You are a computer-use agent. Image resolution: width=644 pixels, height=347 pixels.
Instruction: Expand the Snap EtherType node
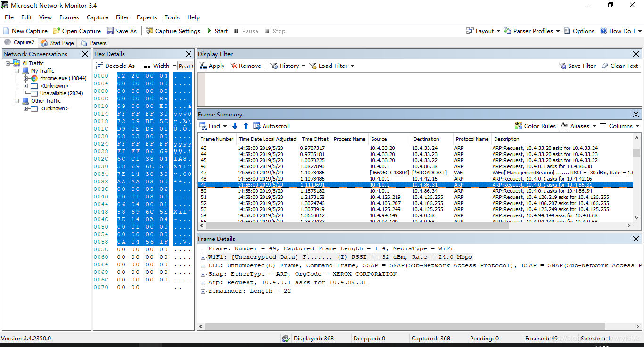203,274
